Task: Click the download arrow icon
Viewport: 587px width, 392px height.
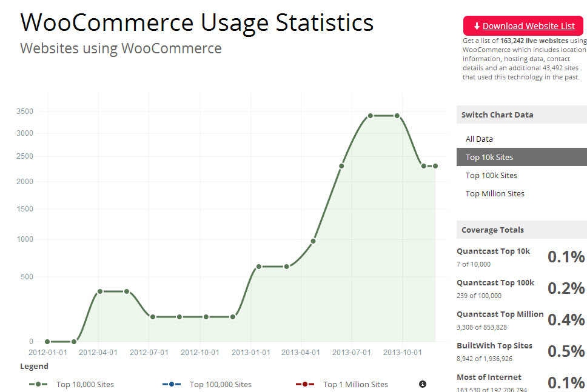Action: tap(477, 26)
